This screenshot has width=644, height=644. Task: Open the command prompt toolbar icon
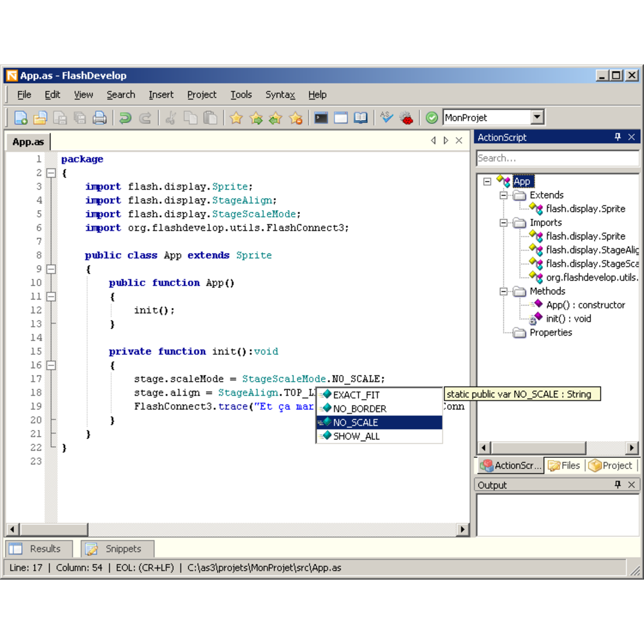320,117
